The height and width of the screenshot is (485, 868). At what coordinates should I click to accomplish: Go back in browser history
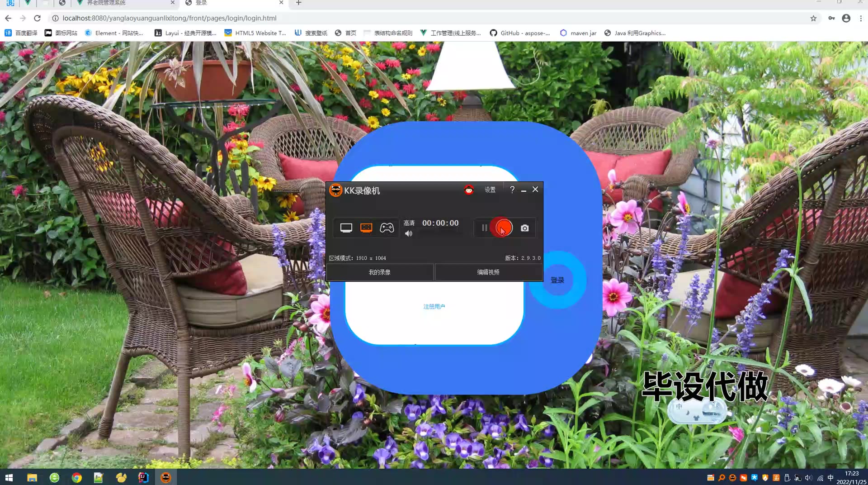tap(8, 18)
